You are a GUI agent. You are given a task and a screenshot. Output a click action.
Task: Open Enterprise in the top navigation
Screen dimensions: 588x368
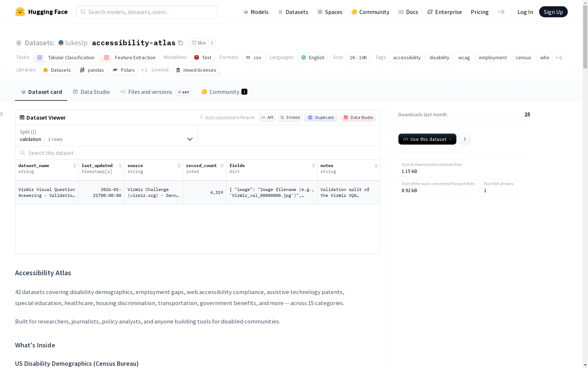[x=445, y=12]
